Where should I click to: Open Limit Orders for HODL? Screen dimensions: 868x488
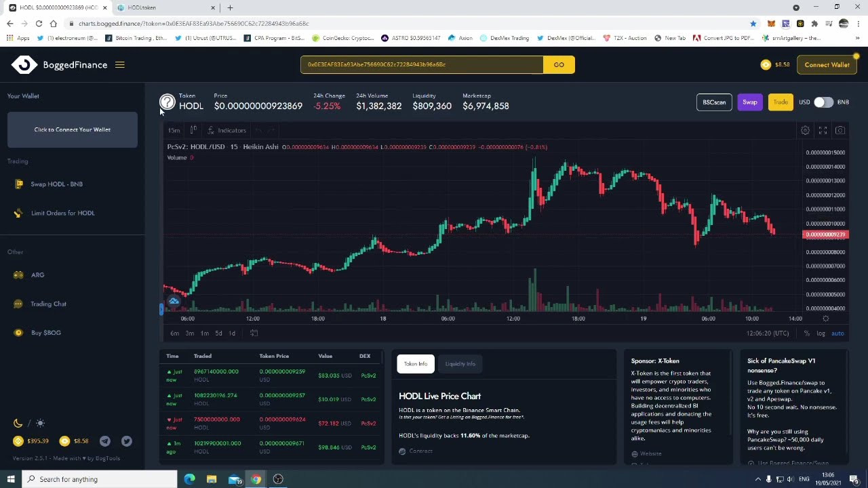pyautogui.click(x=63, y=213)
